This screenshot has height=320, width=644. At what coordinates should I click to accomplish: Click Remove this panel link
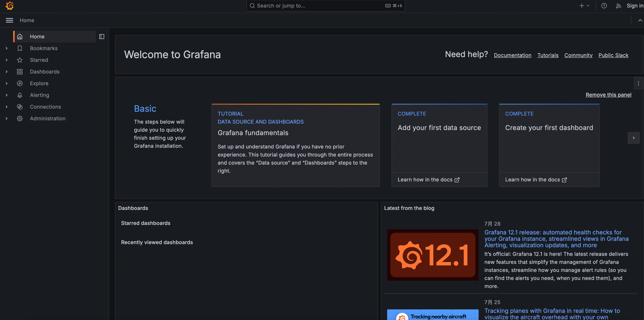(x=608, y=95)
